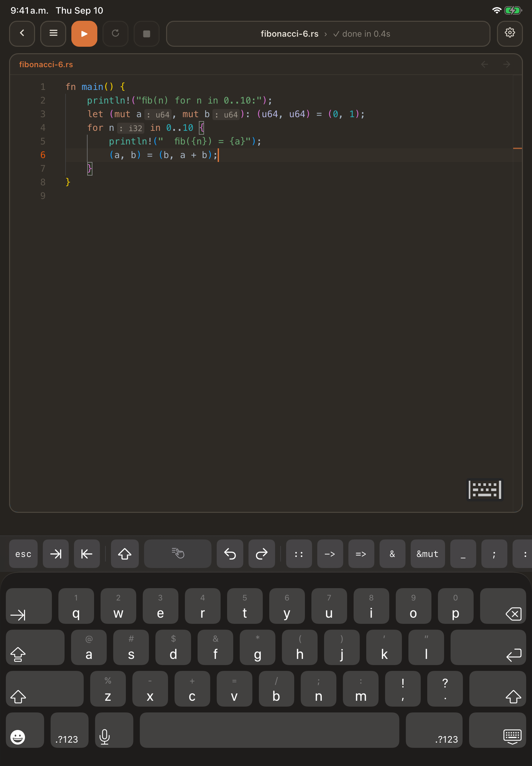The image size is (532, 766).
Task: Outdent with the accessory bar tab-left key
Action: pos(87,554)
